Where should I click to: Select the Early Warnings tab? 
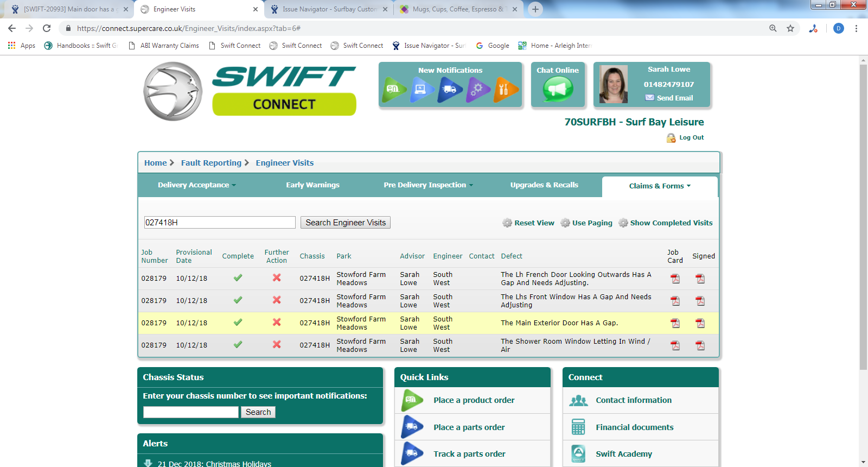tap(312, 185)
